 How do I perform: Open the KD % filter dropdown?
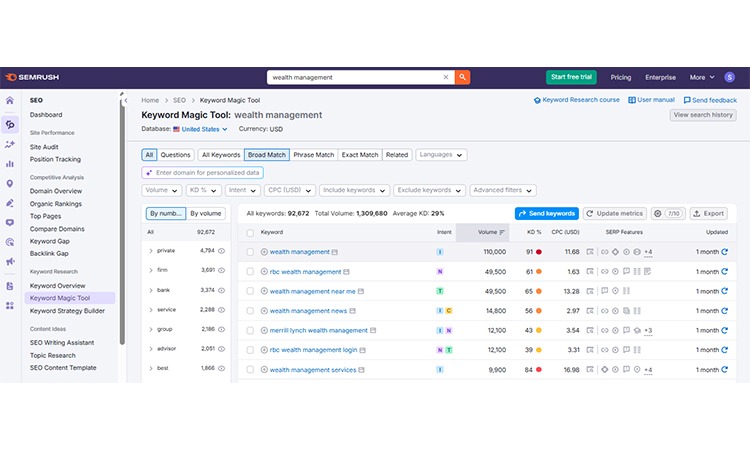click(x=203, y=190)
